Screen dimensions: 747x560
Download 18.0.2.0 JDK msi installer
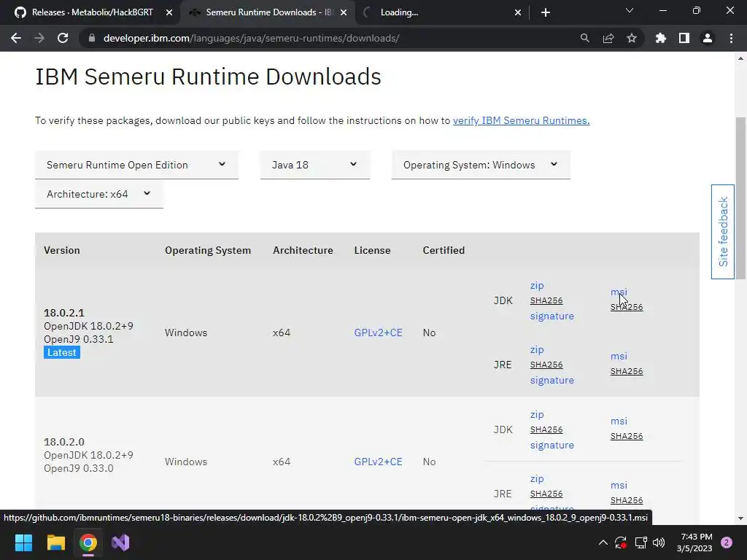pos(619,421)
